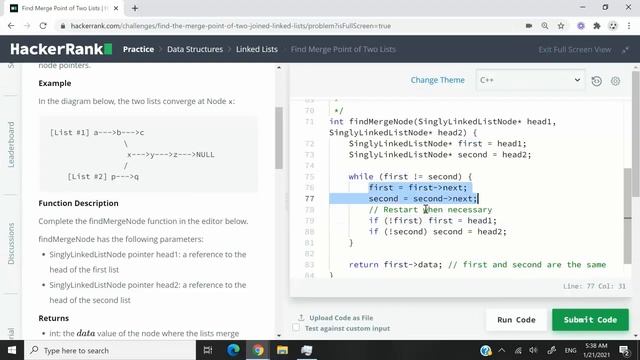Open the notifications action center
640x360 pixels.
(x=624, y=351)
